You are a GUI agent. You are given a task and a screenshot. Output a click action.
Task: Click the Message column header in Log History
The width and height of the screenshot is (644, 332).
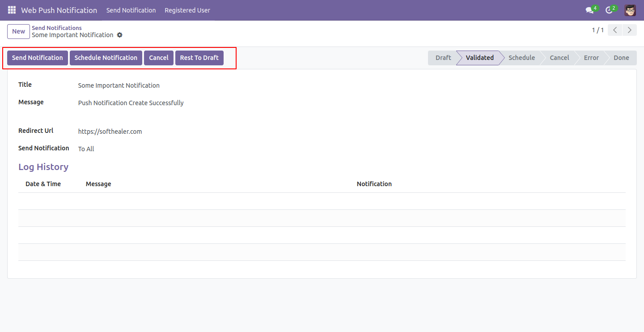click(98, 184)
